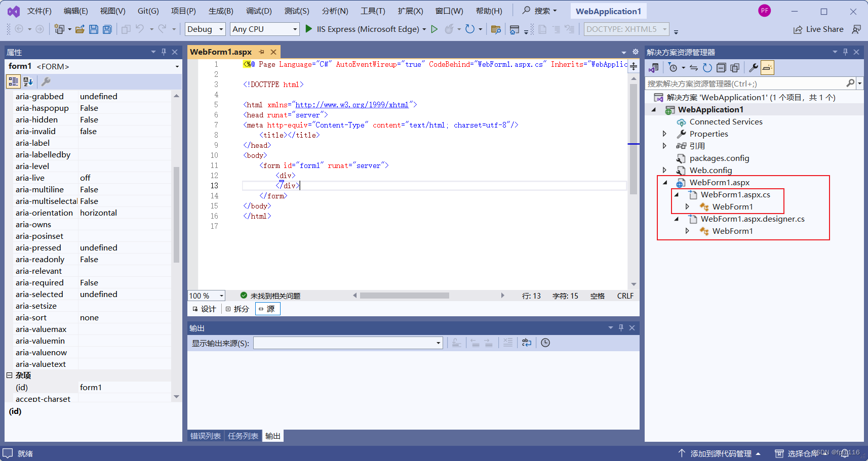Switch to the 任务列表 tab

point(243,436)
